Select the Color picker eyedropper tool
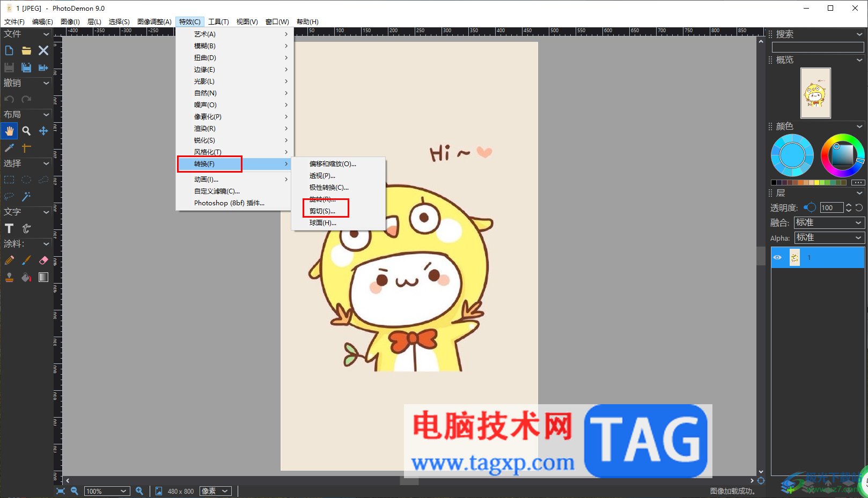The height and width of the screenshot is (498, 868). [9, 147]
